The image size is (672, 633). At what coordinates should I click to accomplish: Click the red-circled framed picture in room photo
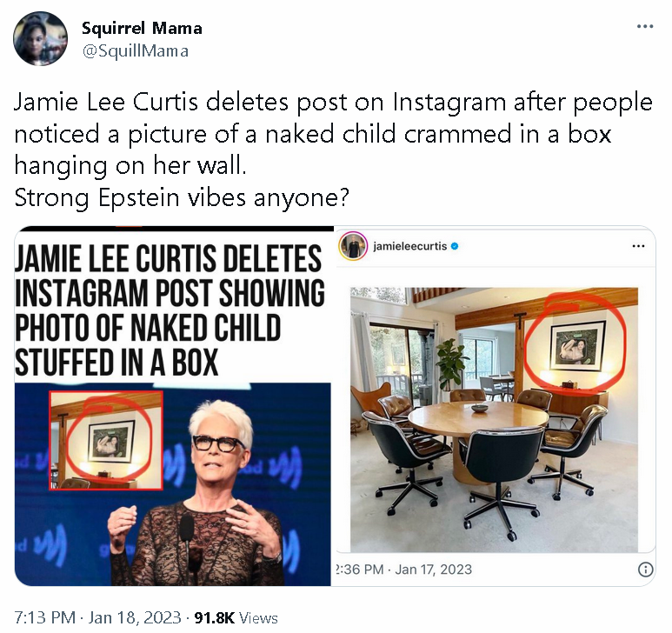tap(577, 346)
